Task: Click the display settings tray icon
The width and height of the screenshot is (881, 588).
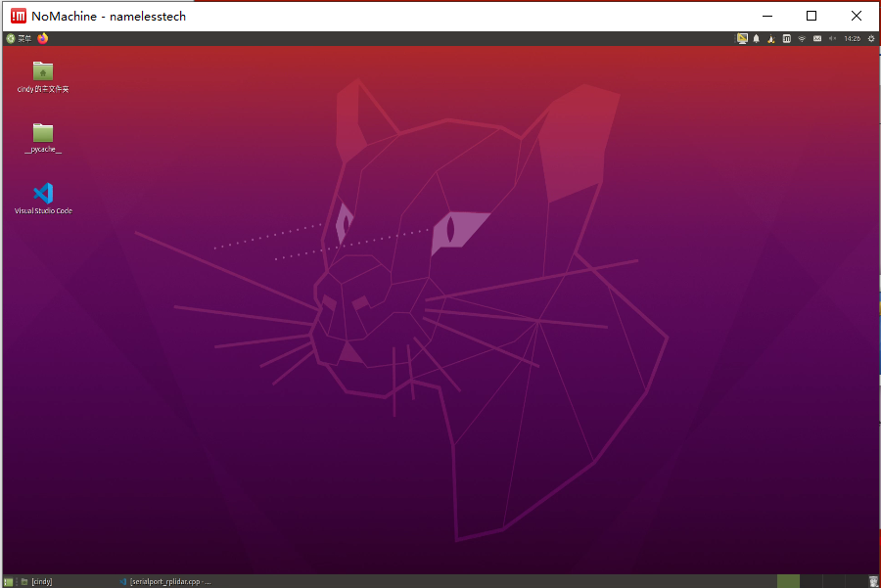Action: click(x=742, y=39)
